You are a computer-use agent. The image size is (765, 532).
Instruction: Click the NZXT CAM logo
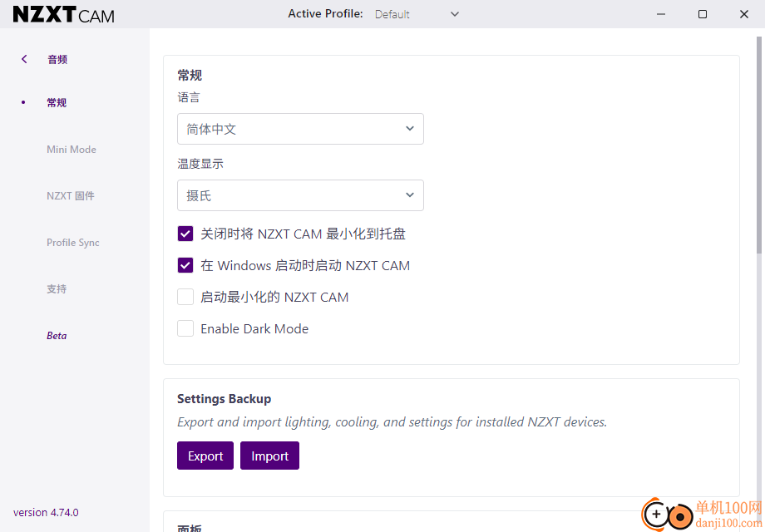[64, 15]
